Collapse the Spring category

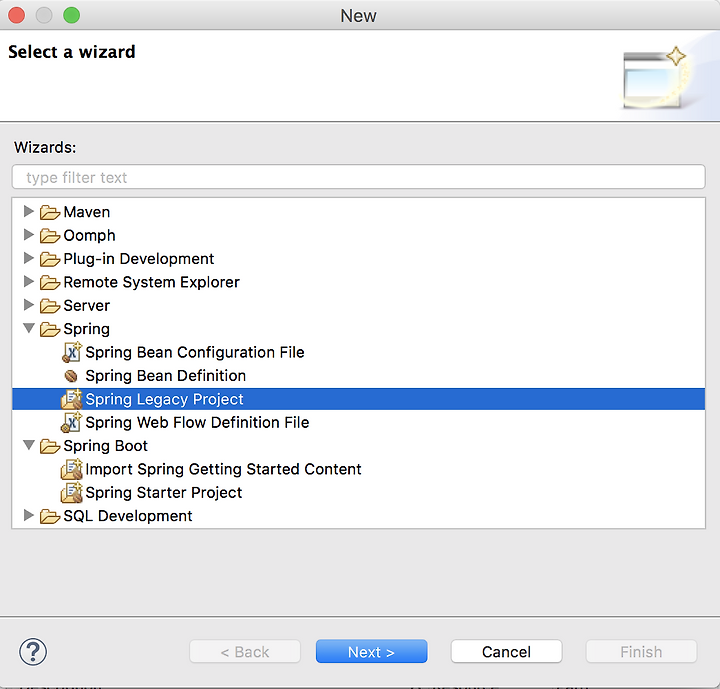point(29,328)
